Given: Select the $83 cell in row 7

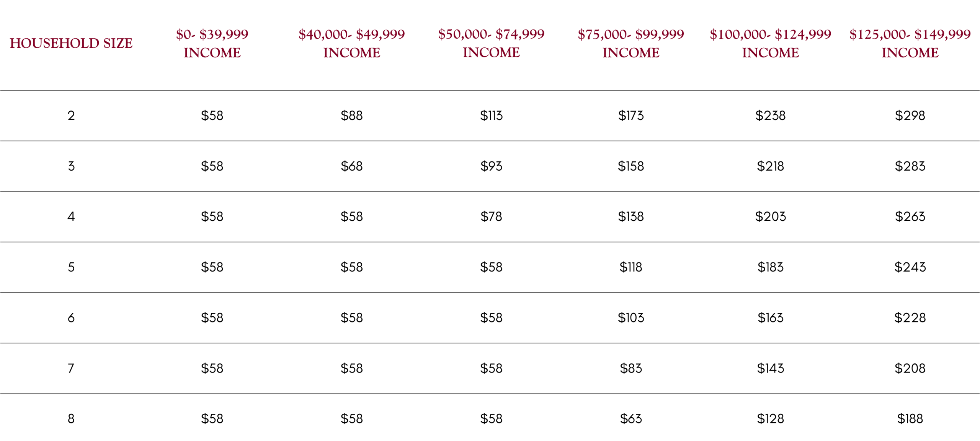Looking at the screenshot, I should coord(630,368).
